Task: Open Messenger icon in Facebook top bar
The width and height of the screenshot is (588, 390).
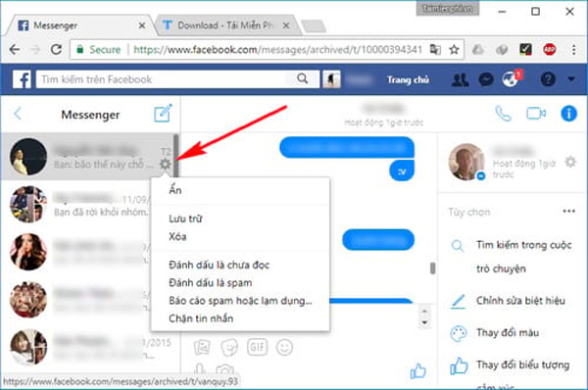Action: click(486, 79)
